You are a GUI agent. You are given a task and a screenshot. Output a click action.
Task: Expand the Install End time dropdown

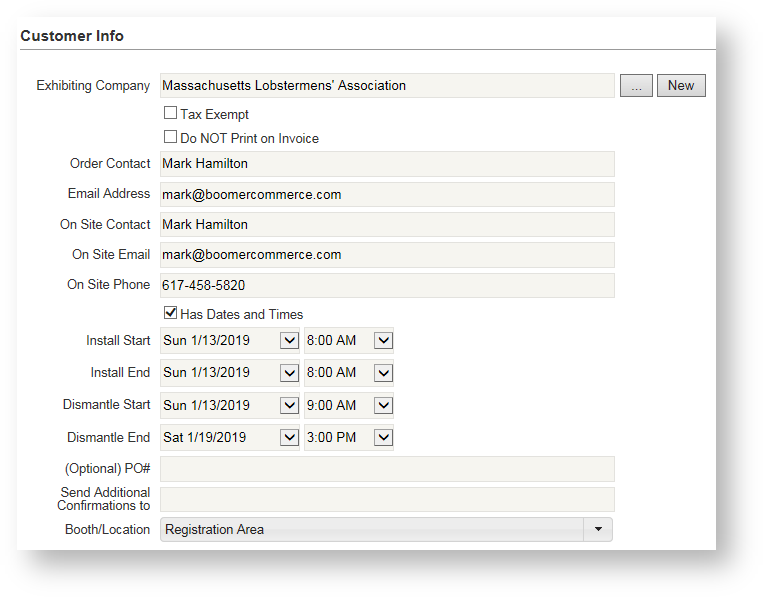(x=383, y=373)
